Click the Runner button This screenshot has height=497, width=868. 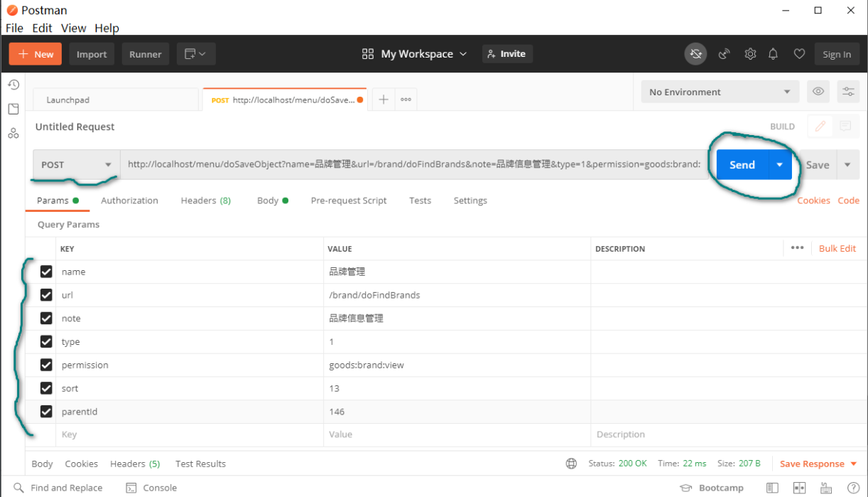(146, 54)
